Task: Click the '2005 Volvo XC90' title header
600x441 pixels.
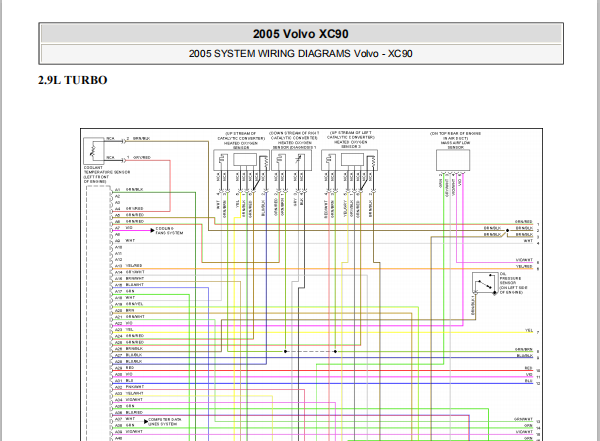Action: click(301, 34)
